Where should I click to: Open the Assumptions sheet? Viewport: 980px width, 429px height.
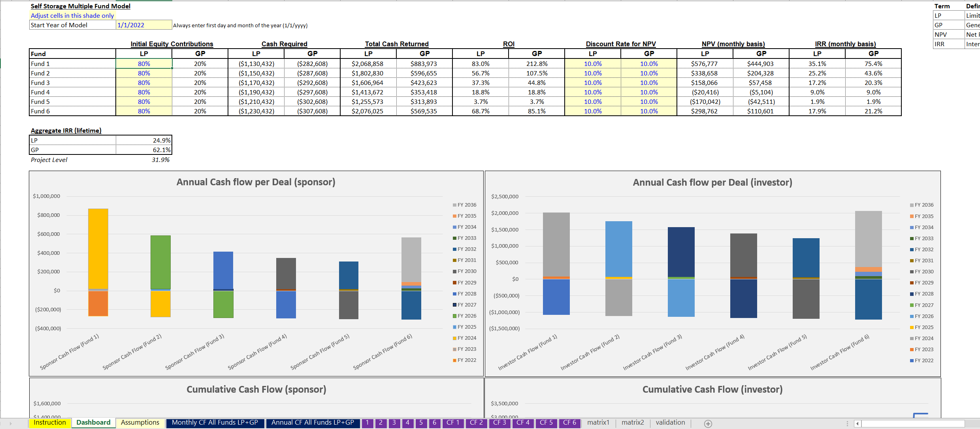[x=140, y=423]
